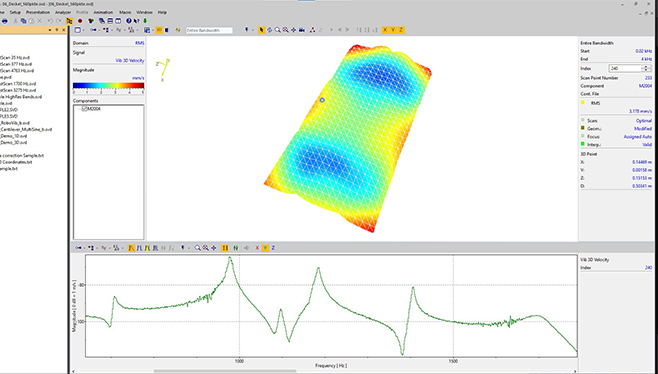Toggle the X direction in analyzer toolbar
This screenshot has width=658, height=374.
(257, 248)
